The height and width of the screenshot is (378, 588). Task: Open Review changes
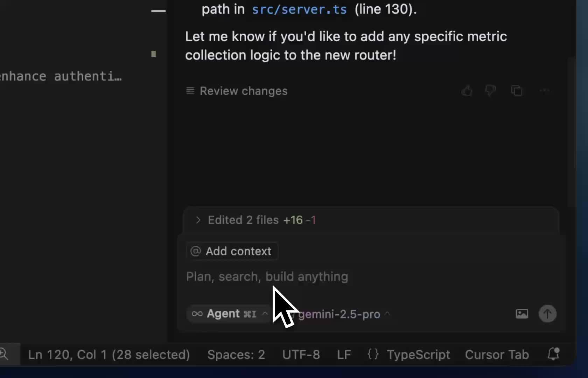(237, 91)
